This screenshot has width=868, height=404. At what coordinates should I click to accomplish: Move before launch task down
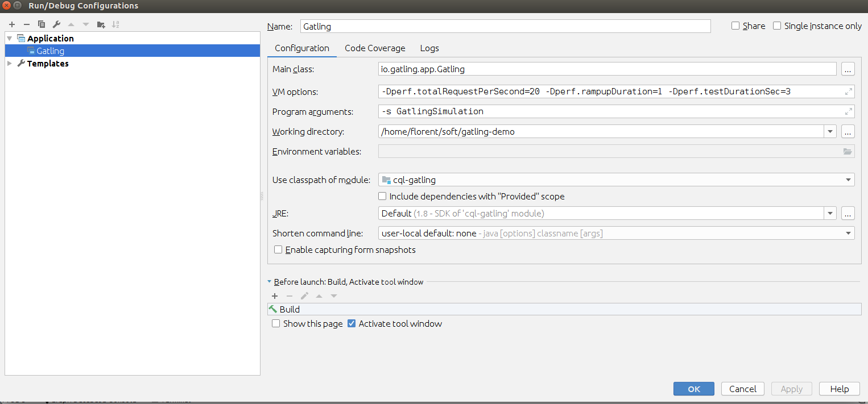pyautogui.click(x=334, y=296)
